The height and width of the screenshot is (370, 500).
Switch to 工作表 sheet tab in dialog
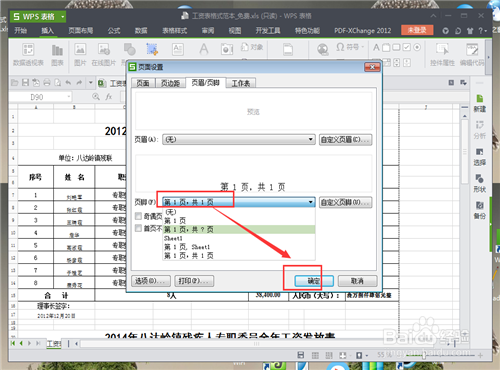pyautogui.click(x=241, y=83)
